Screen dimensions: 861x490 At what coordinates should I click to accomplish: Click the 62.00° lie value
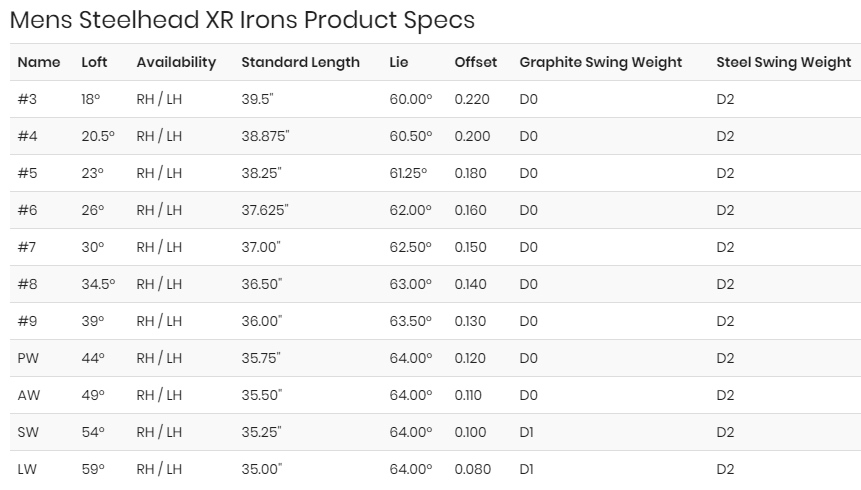[x=410, y=210]
